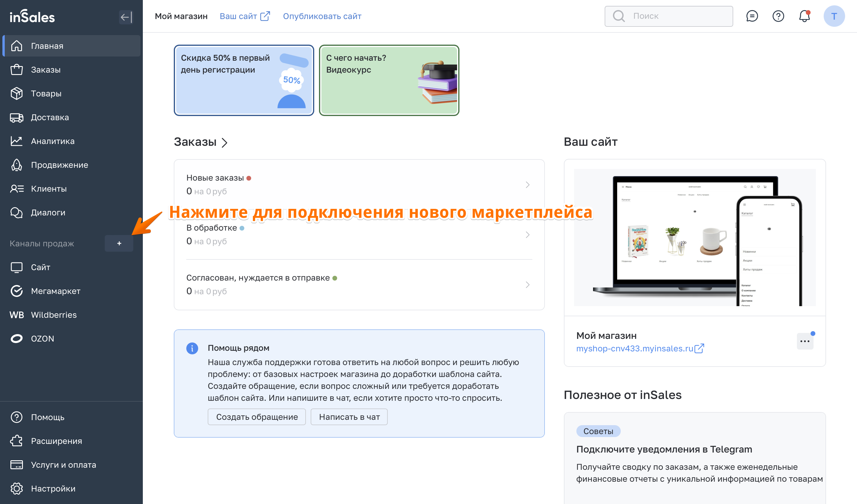Open the Заказы section heading arrow
The height and width of the screenshot is (504, 857).
224,143
